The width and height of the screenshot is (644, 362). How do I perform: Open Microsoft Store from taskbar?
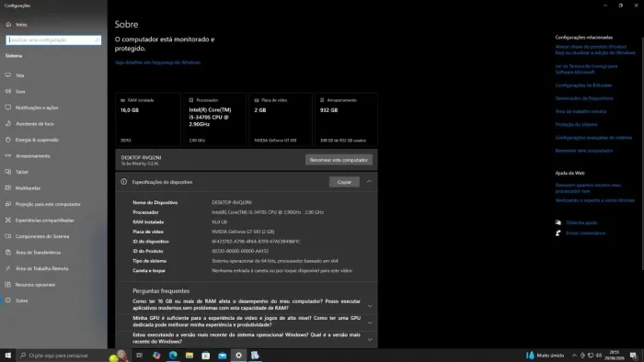206,356
